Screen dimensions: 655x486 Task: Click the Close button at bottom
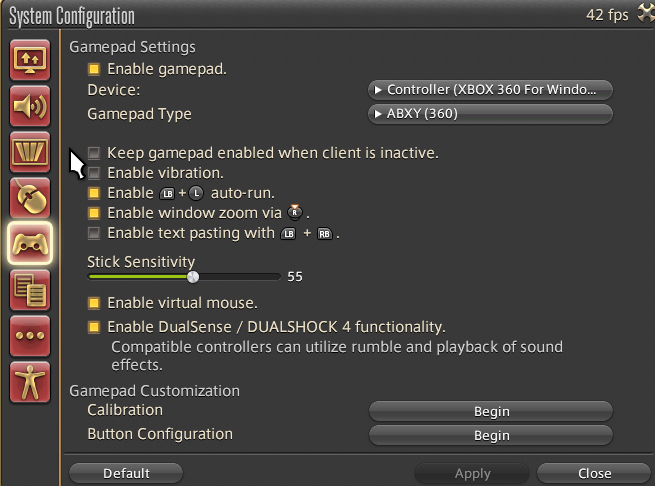[594, 473]
